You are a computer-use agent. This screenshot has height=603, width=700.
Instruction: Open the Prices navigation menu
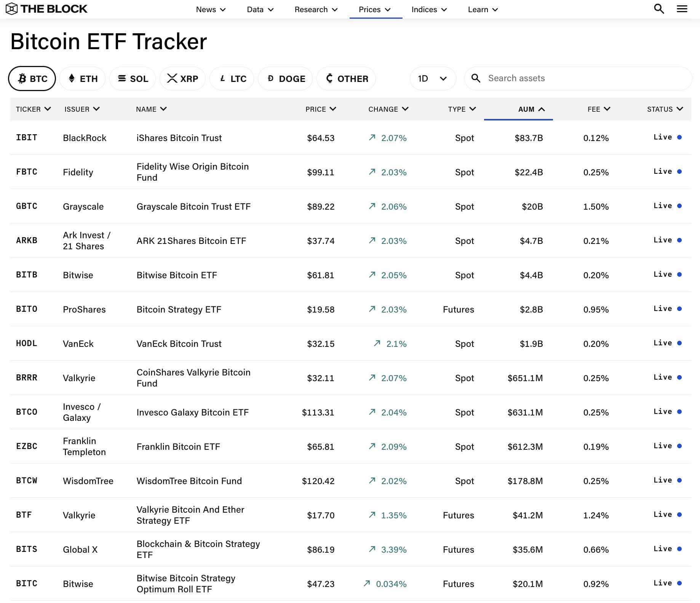[375, 10]
